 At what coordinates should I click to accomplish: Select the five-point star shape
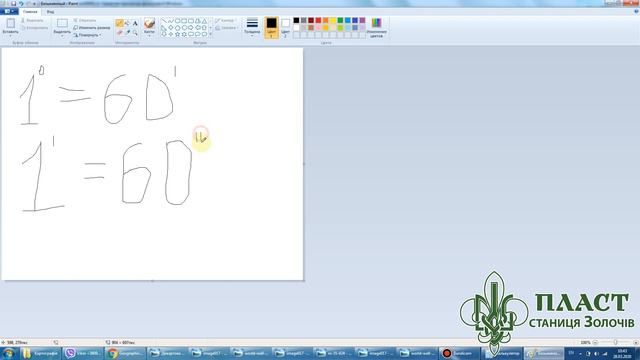[x=178, y=34]
